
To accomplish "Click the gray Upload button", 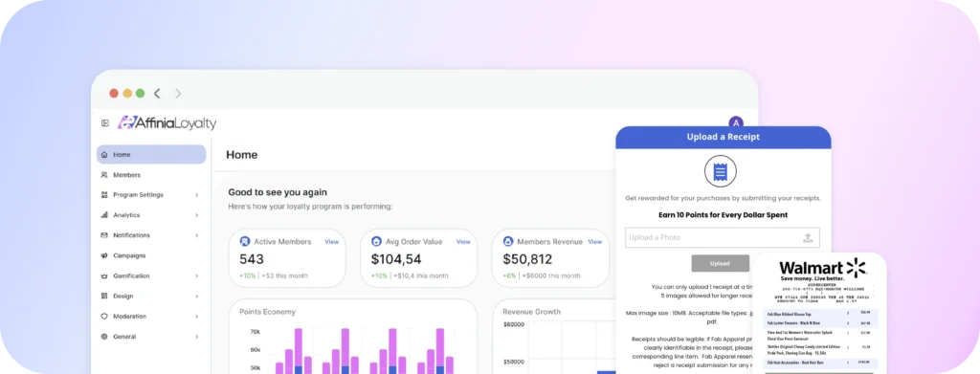I will (x=720, y=263).
